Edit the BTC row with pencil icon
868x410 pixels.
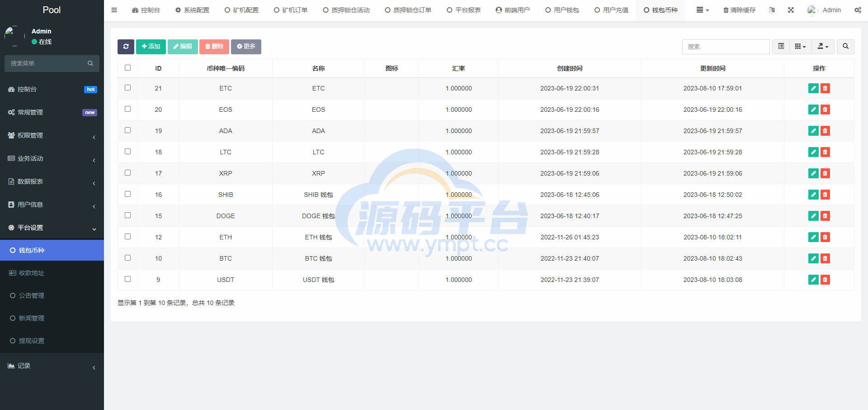point(813,258)
